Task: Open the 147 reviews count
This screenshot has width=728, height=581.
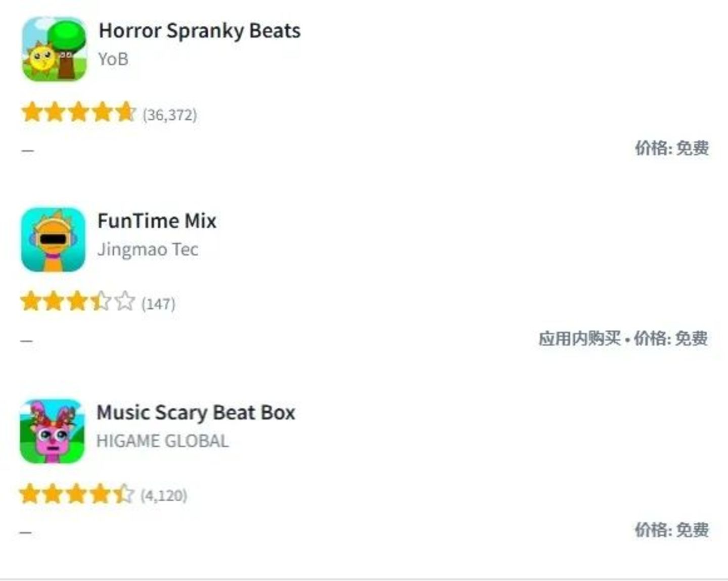Action: 159,304
